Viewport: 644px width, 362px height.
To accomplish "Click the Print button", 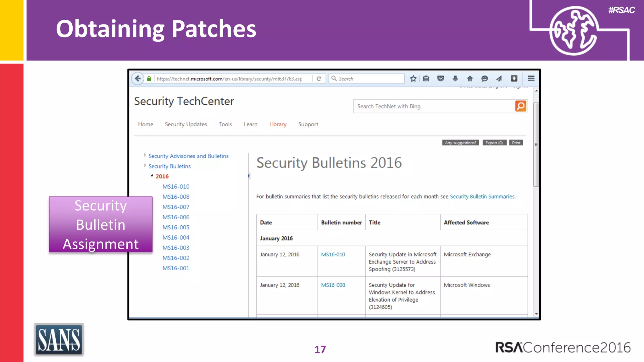I will 516,143.
